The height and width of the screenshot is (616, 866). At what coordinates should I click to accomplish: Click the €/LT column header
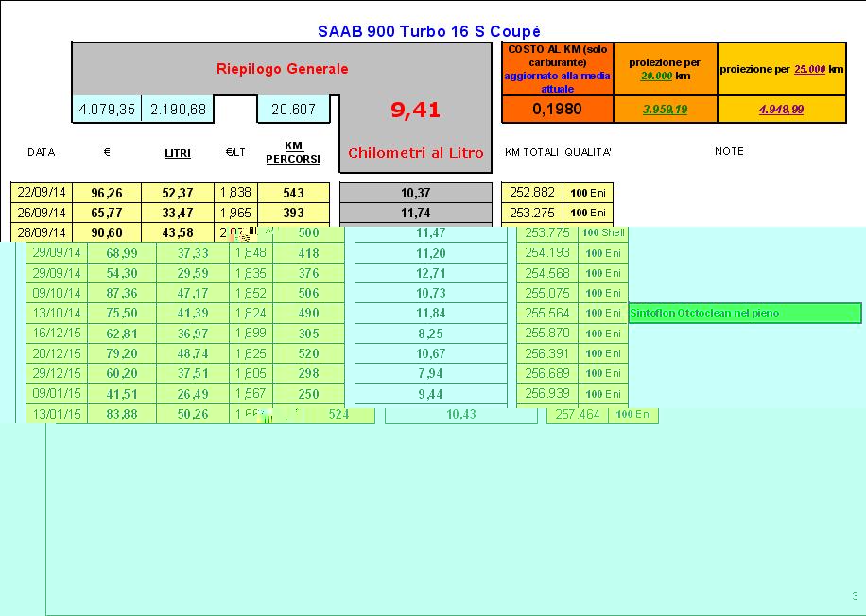point(235,152)
